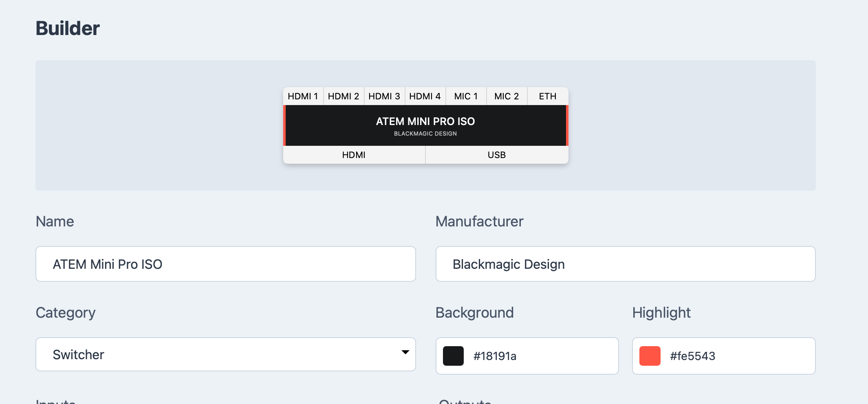Open the red Highlight color swatch
The width and height of the screenshot is (868, 404).
[650, 356]
